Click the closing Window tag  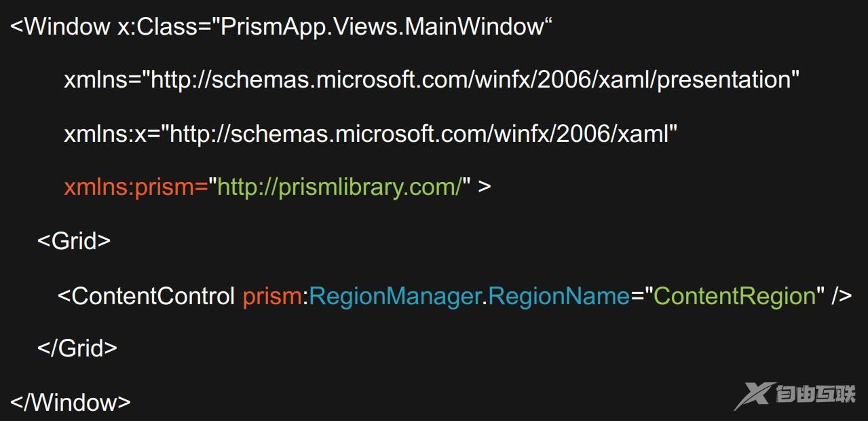point(71,402)
